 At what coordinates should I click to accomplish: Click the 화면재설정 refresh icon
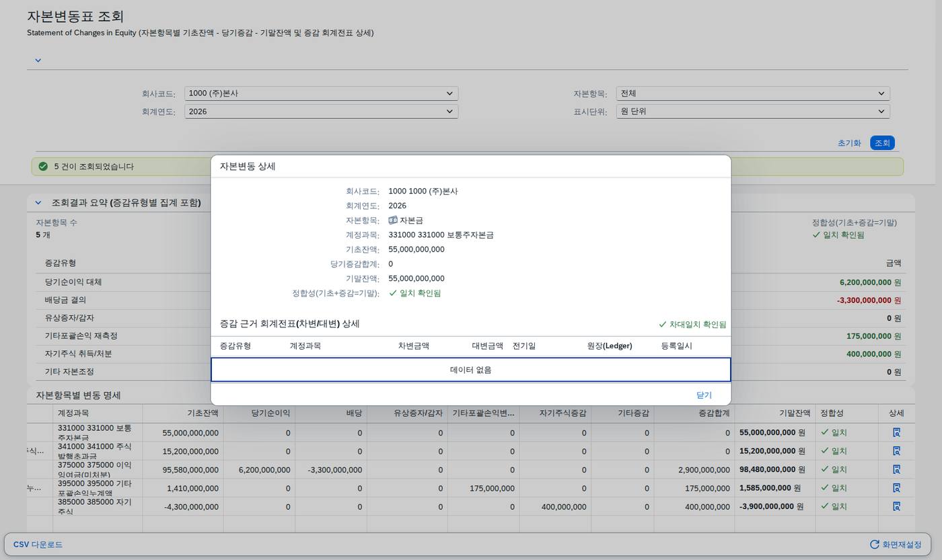pos(874,545)
